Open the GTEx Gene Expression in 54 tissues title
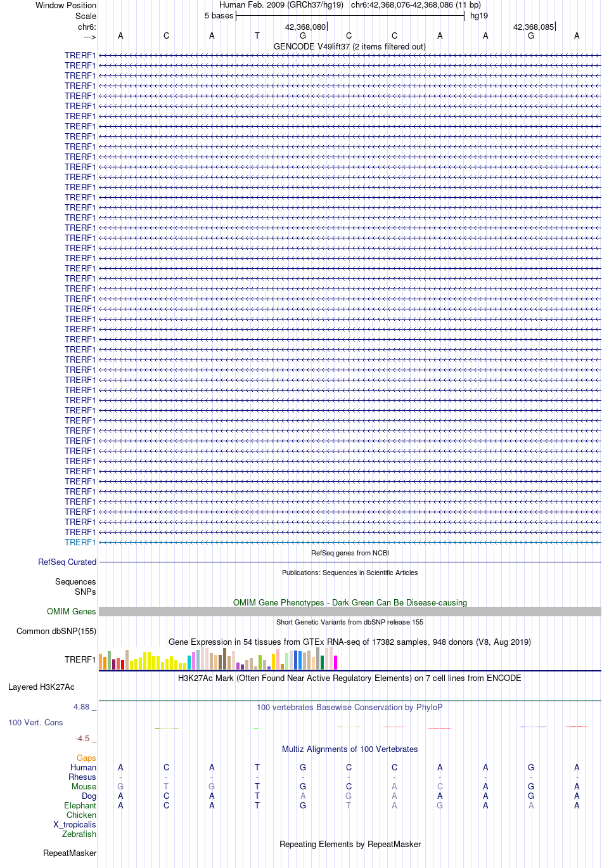Viewport: 602px width, 868px height. pos(350,642)
